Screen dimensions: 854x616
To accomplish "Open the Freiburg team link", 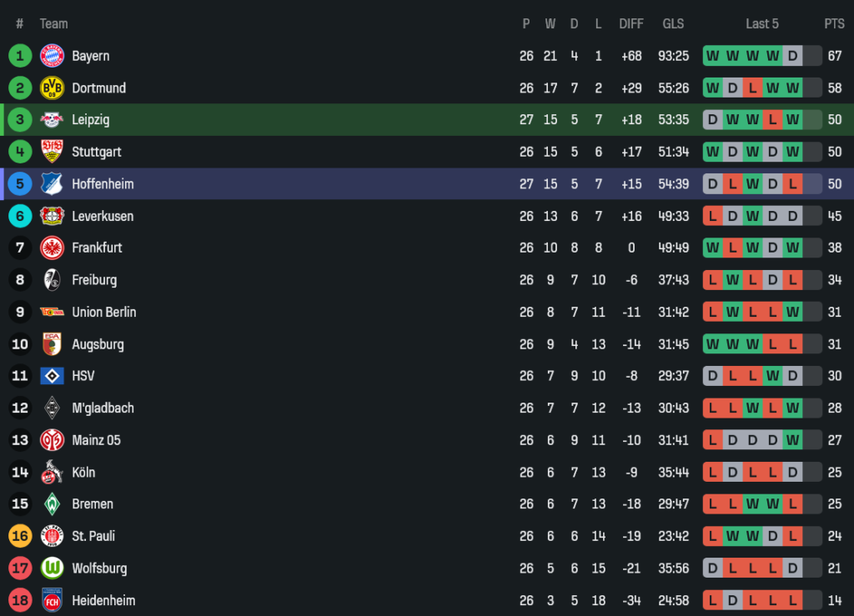I will pyautogui.click(x=94, y=280).
